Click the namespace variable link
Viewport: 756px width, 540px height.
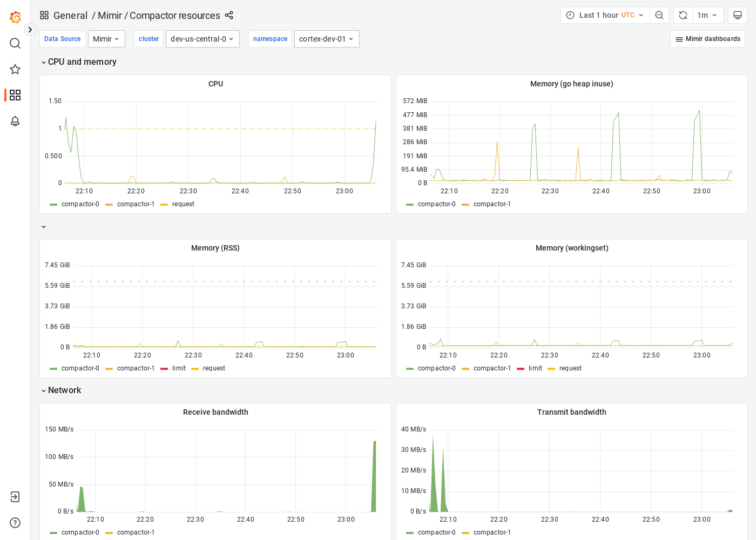(x=270, y=38)
